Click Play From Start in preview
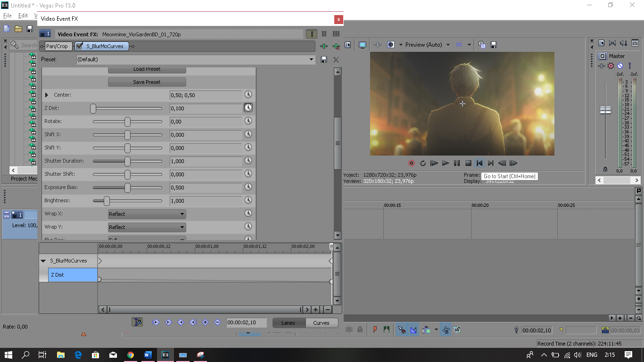 click(434, 163)
